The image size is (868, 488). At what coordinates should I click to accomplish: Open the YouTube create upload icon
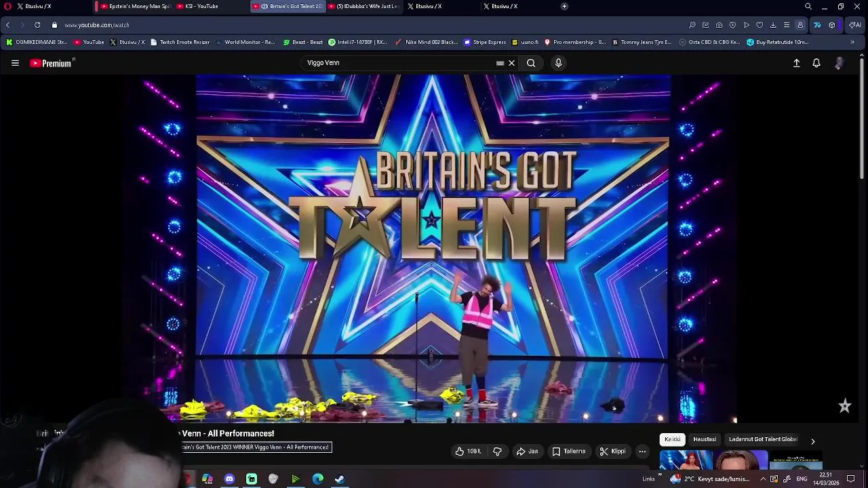click(797, 63)
